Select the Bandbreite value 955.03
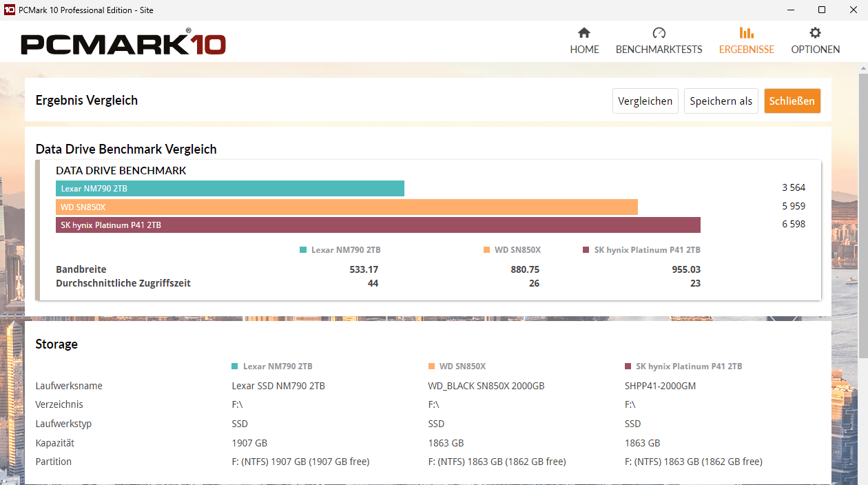The image size is (868, 485). [686, 269]
